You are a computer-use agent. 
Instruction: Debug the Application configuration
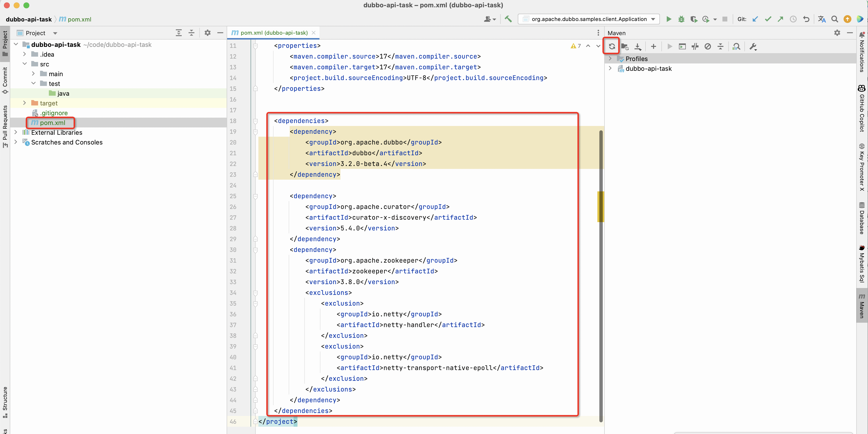(x=681, y=19)
